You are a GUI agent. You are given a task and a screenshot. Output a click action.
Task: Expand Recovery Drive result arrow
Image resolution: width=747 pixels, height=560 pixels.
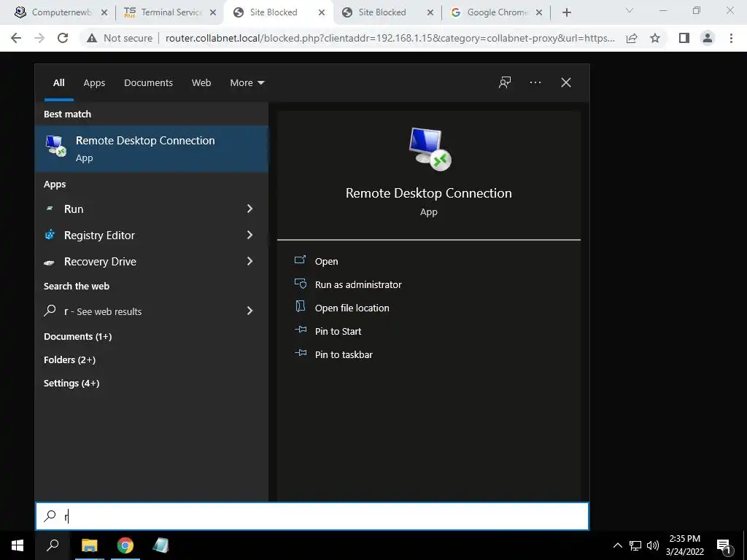tap(249, 262)
